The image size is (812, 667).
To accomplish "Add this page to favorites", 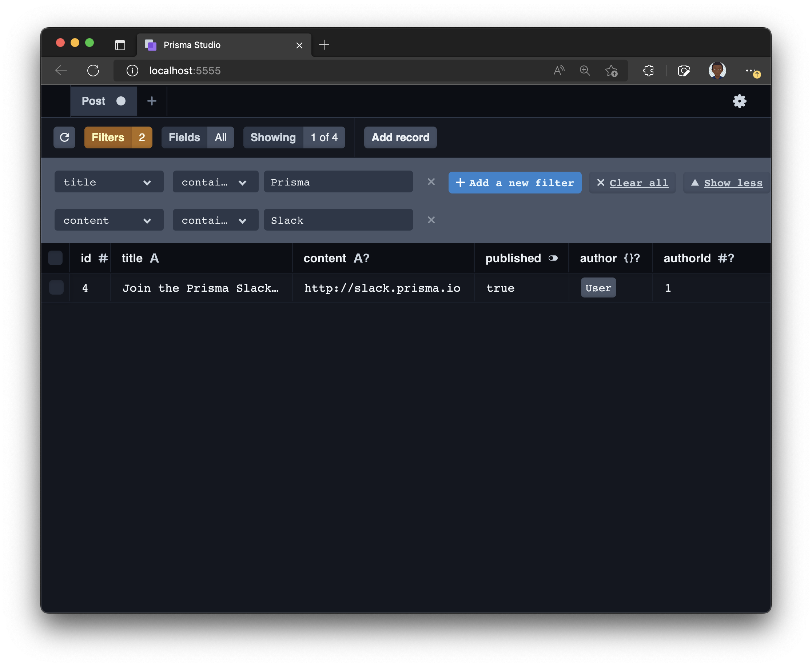I will point(611,71).
